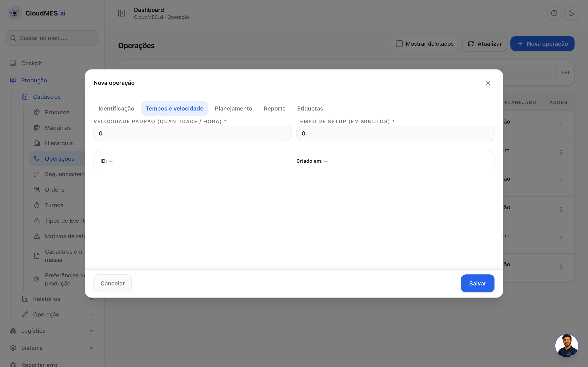The image size is (588, 367).
Task: Focus the Velocidade padrão input field
Action: pyautogui.click(x=193, y=133)
